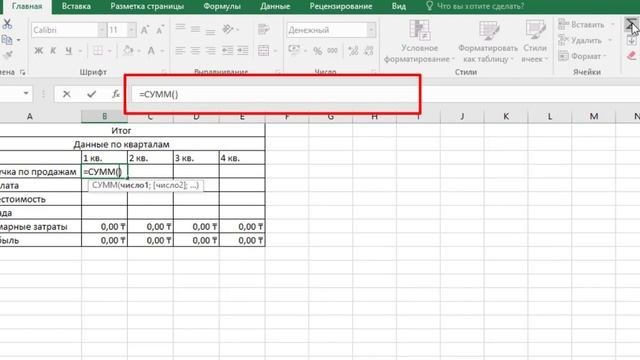Viewport: 640px width, 360px height.
Task: Center text horizontally
Action: pos(196,51)
